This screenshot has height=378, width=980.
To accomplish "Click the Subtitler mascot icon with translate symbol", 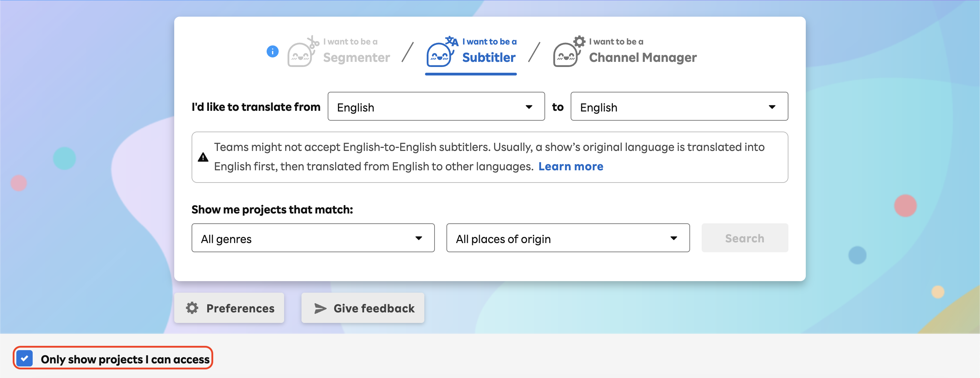I will (442, 52).
